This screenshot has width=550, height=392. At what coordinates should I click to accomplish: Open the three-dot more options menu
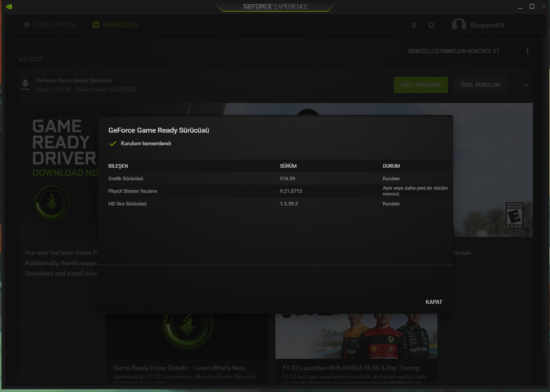(527, 51)
